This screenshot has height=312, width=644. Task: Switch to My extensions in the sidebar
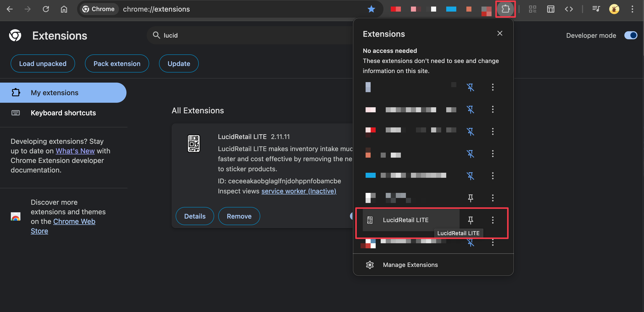(54, 92)
